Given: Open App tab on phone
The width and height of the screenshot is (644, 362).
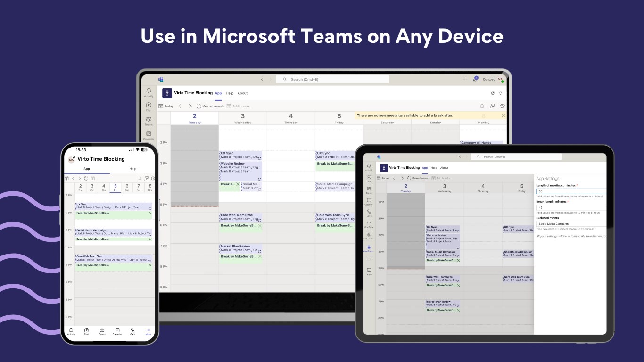Looking at the screenshot, I should [x=87, y=169].
